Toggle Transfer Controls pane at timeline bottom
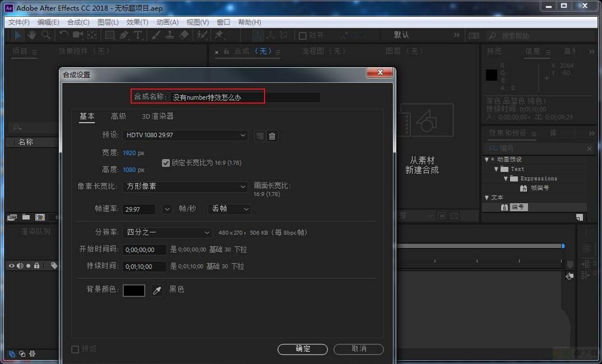Image resolution: width=602 pixels, height=364 pixels. tap(22, 354)
